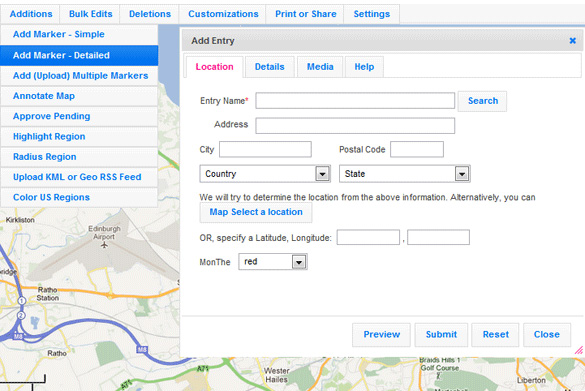Screen dimensions: 585x391
Task: Close the Add Entry dialog with X icon
Action: (572, 41)
